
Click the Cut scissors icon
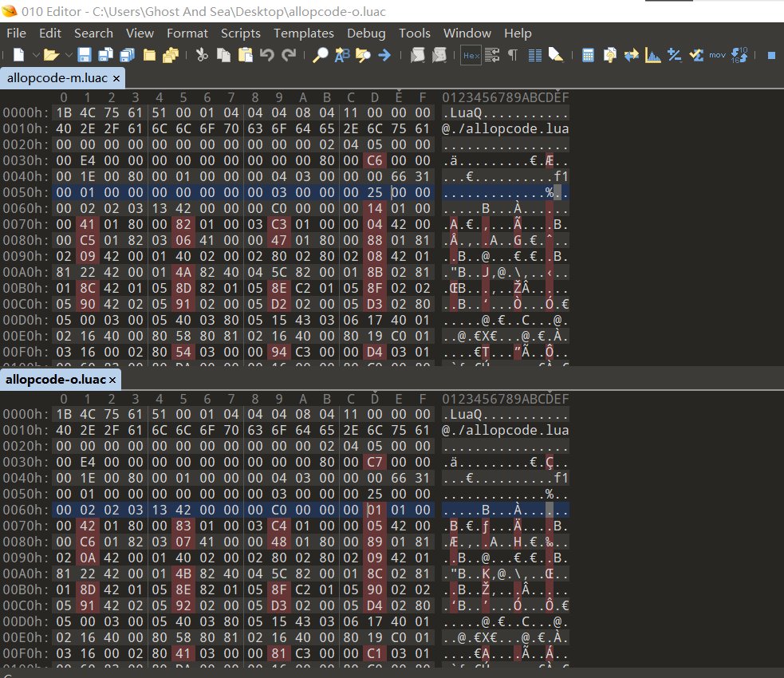pos(202,55)
